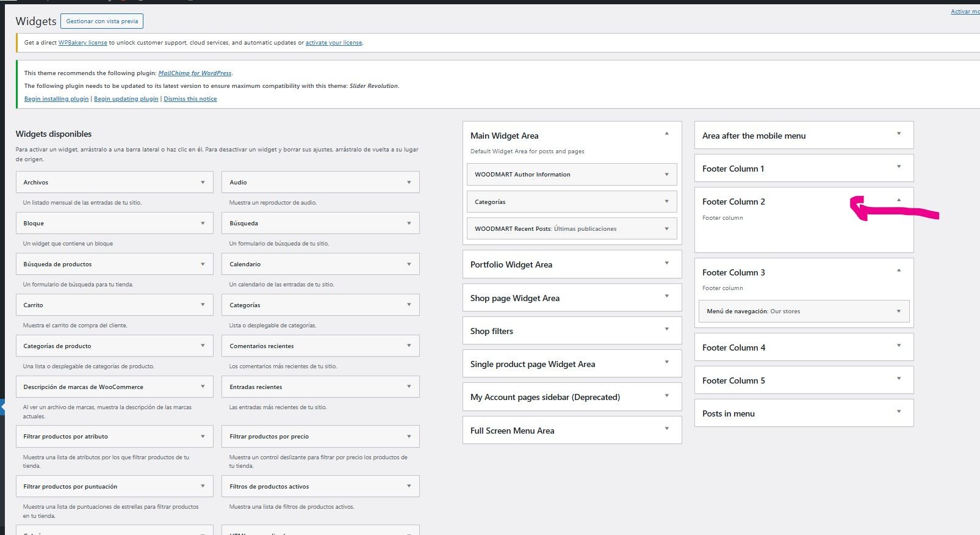Open the WPBakery license link
This screenshot has width=980, height=535.
tap(82, 43)
